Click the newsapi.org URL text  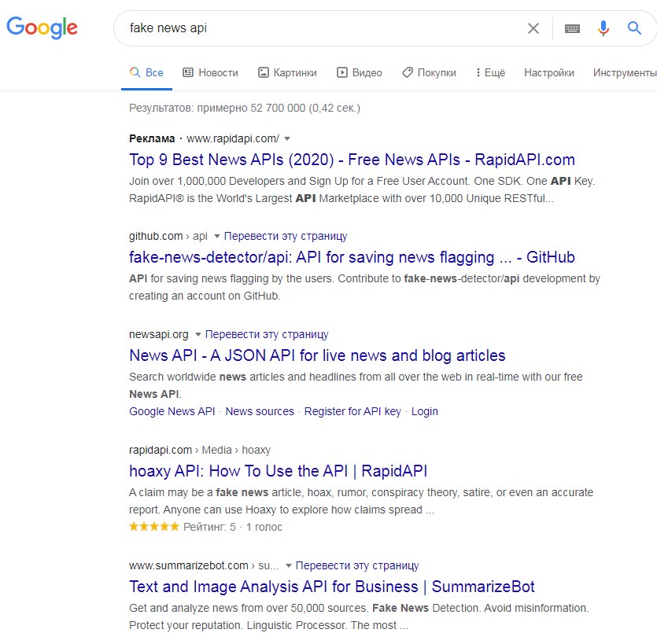click(x=159, y=334)
